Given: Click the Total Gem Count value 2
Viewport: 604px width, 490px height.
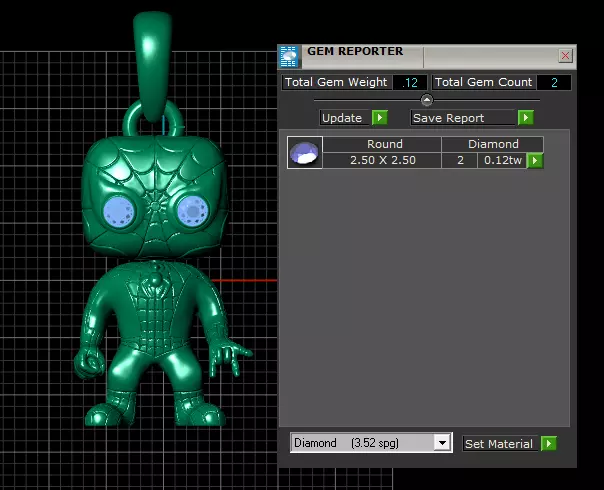Looking at the screenshot, I should click(554, 82).
